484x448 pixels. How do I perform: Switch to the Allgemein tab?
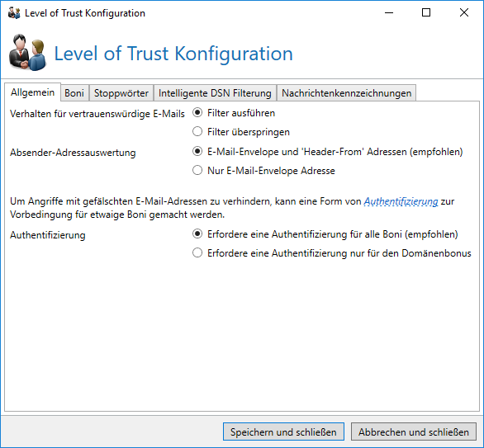pos(33,92)
